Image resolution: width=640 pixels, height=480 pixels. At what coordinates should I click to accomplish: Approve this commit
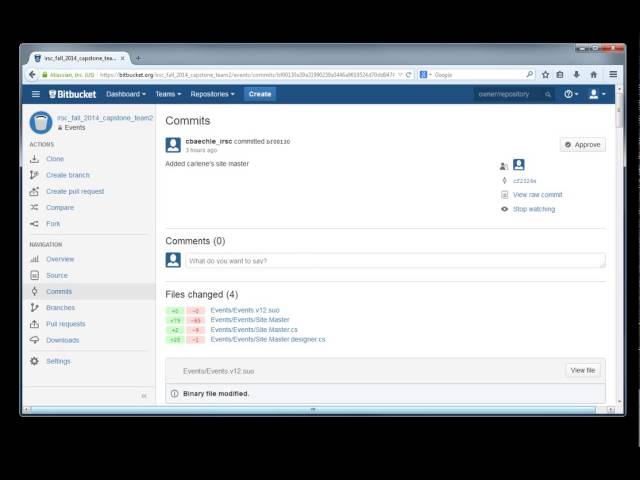(x=582, y=144)
